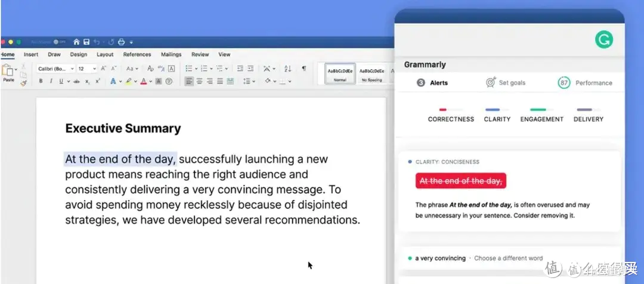Toggle bold formatting
644x284 pixels.
(x=41, y=81)
